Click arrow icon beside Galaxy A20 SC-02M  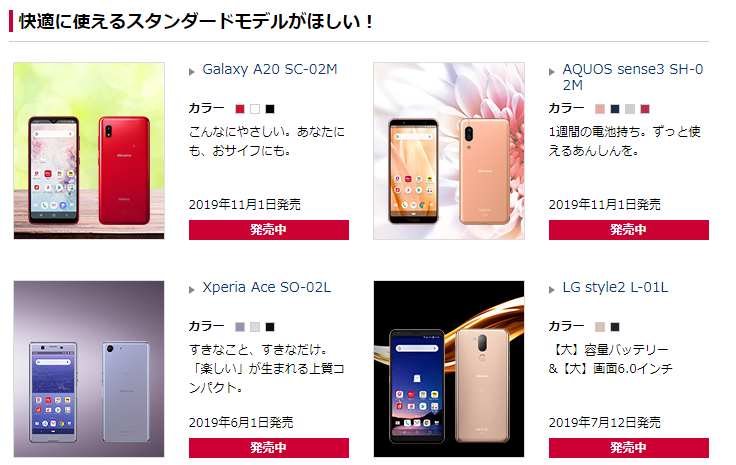[x=192, y=72]
